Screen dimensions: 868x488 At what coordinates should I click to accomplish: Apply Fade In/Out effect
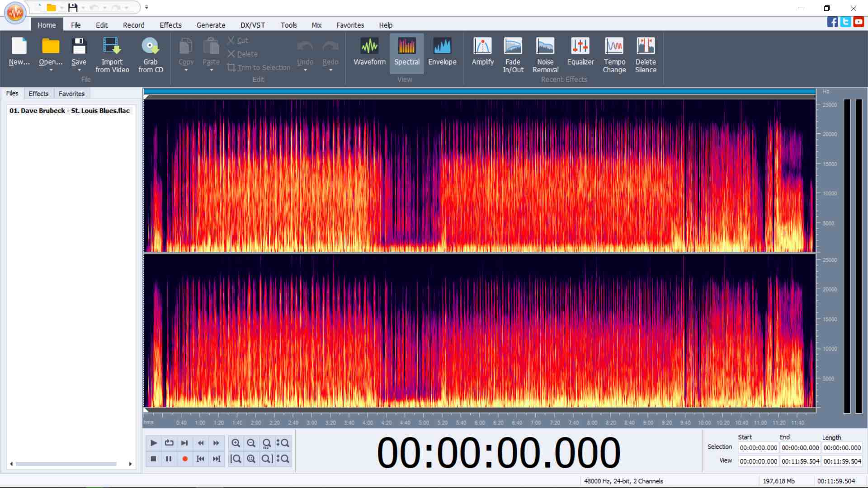[513, 55]
